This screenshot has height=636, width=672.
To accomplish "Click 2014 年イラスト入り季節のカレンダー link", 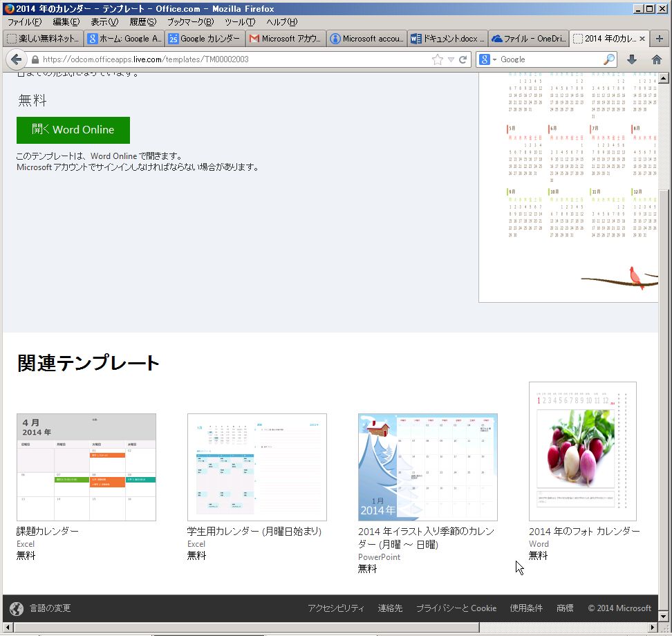I will [x=427, y=538].
